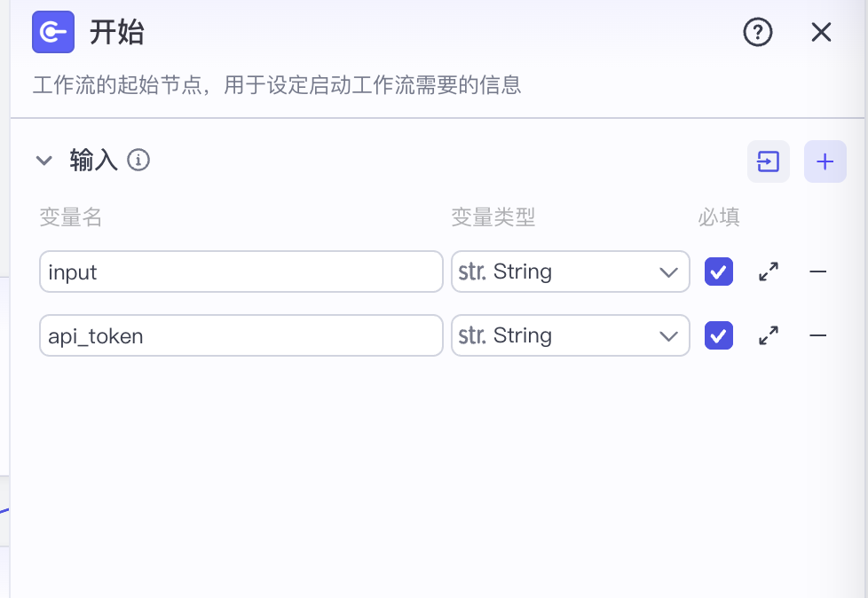Uncheck 必填 for the api_token variable
The height and width of the screenshot is (598, 868).
(x=719, y=335)
